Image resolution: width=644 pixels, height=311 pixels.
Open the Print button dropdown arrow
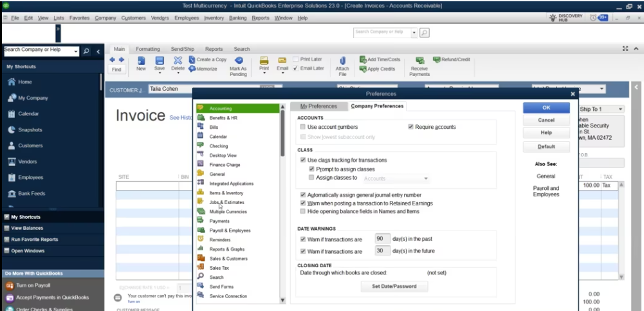tap(264, 73)
